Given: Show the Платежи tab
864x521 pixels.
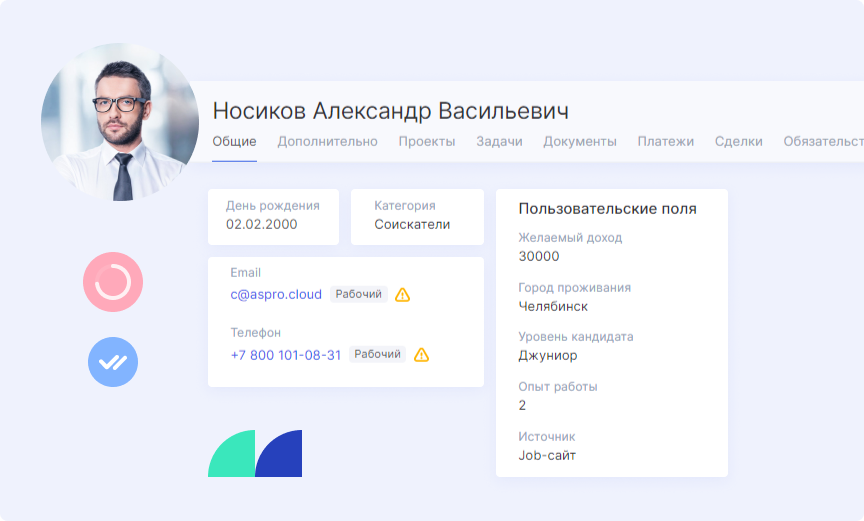Looking at the screenshot, I should point(666,142).
